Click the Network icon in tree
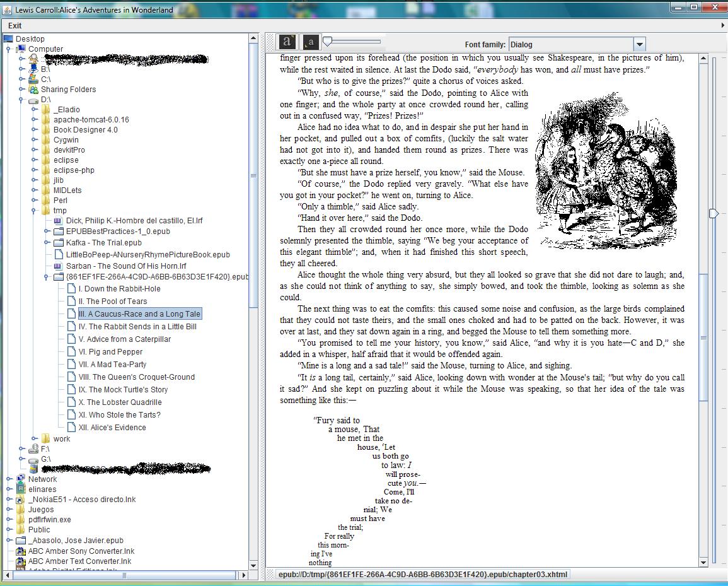Viewport: 728px width, 586px height. (x=21, y=479)
